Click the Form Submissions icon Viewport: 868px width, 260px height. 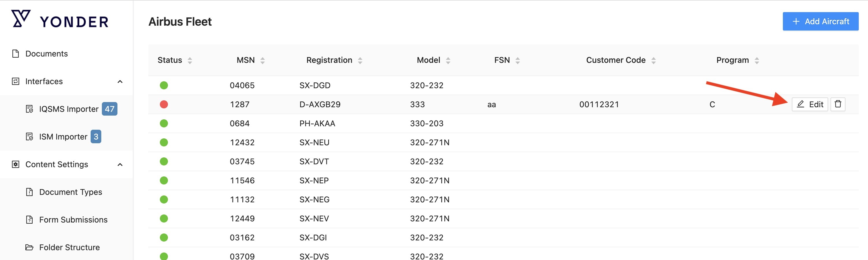click(29, 220)
